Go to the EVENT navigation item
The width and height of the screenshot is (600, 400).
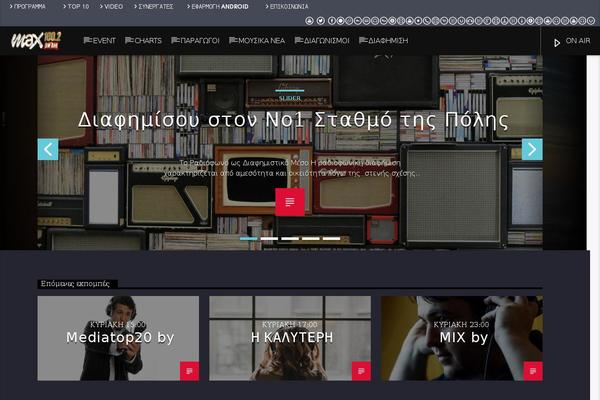click(99, 41)
